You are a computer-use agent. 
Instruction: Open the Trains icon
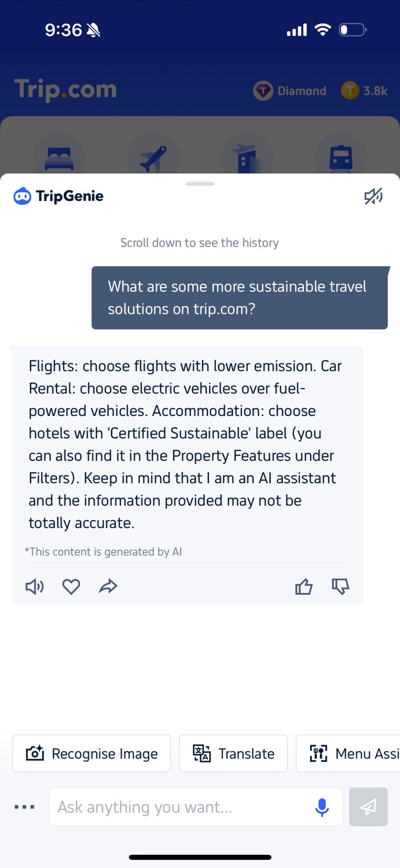[341, 159]
